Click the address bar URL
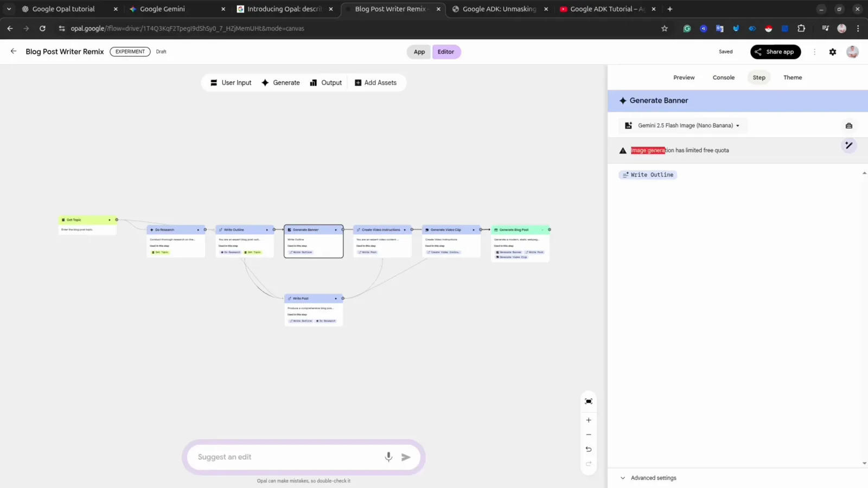868x488 pixels. pos(187,29)
